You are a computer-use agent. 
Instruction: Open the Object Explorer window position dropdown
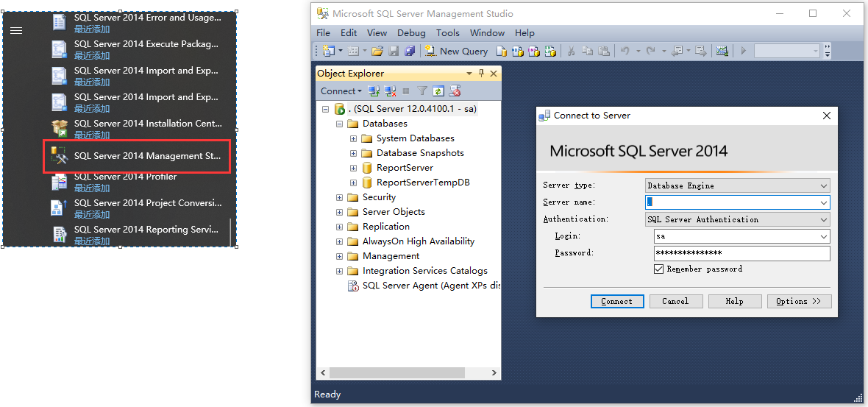469,74
